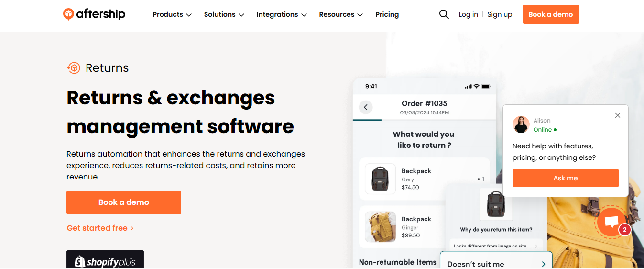This screenshot has width=644, height=269.
Task: Select the Ginger Backpack thumbnail
Action: point(380,227)
